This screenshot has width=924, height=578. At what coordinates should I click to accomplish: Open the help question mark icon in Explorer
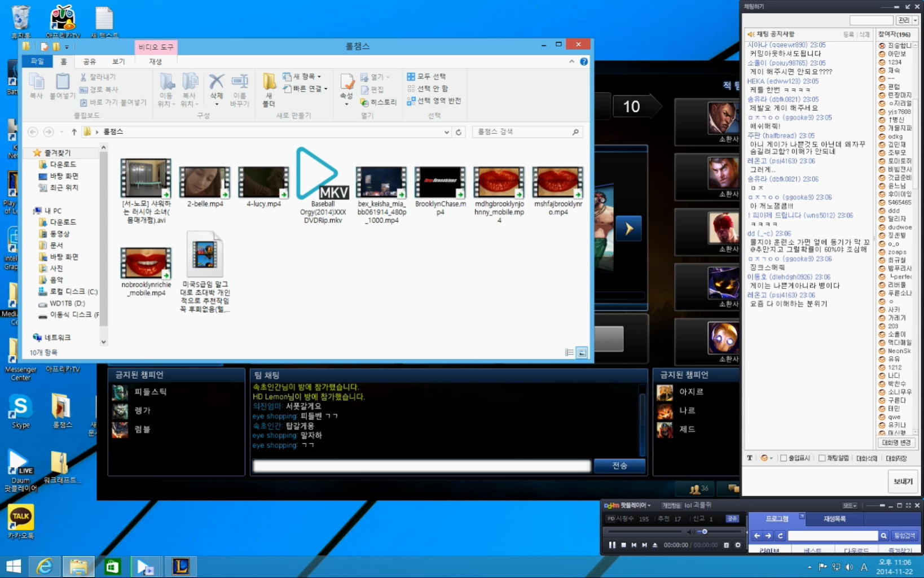[584, 62]
